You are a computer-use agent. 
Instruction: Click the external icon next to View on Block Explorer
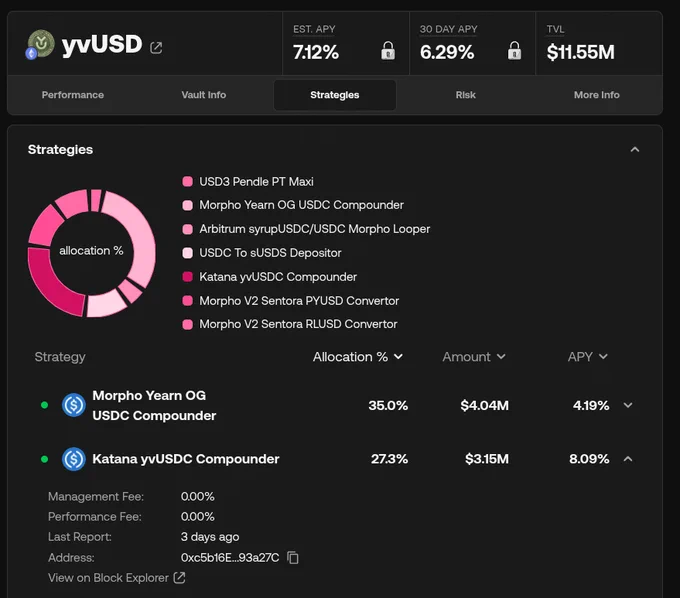coord(180,578)
